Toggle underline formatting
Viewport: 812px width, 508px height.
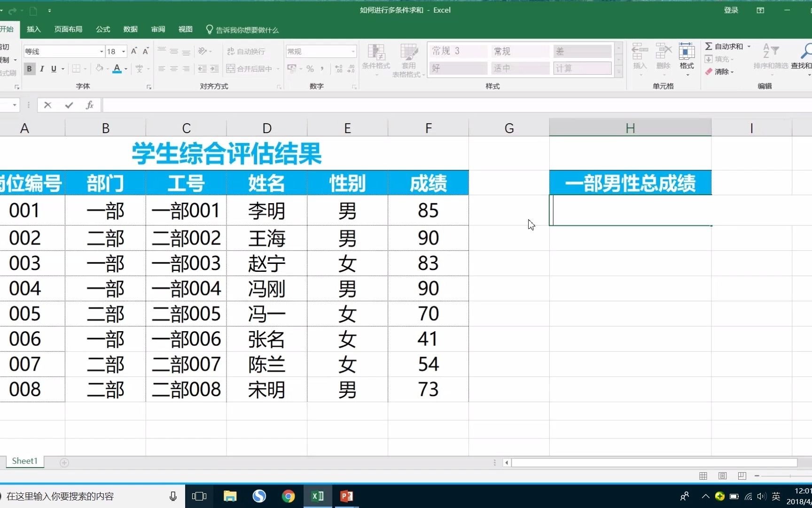[x=54, y=69]
